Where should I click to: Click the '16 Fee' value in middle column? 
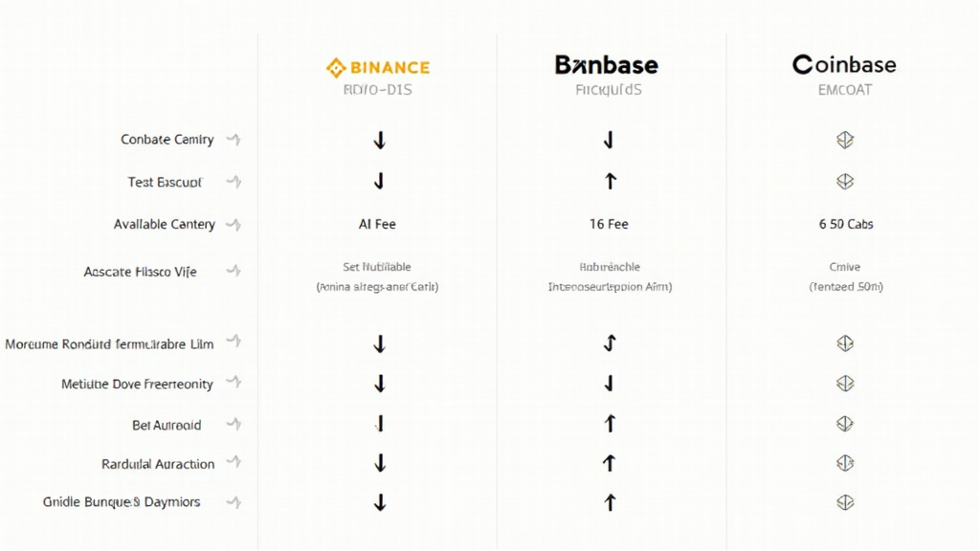(609, 224)
